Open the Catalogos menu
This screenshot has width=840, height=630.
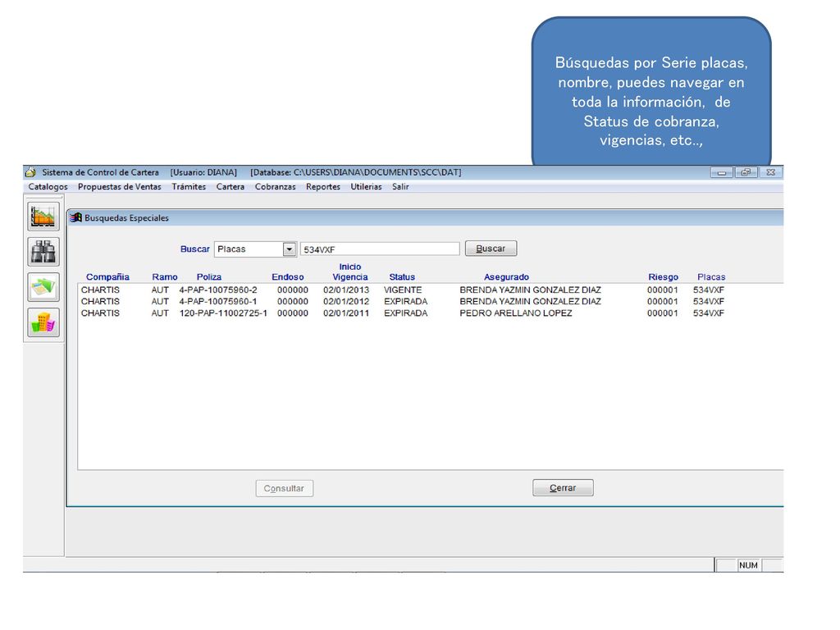coord(48,186)
